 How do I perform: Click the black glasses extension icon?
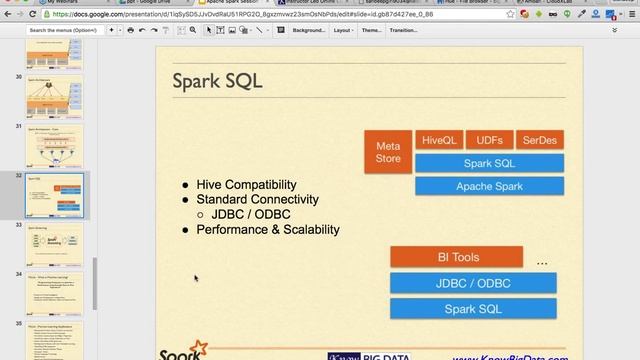click(553, 14)
